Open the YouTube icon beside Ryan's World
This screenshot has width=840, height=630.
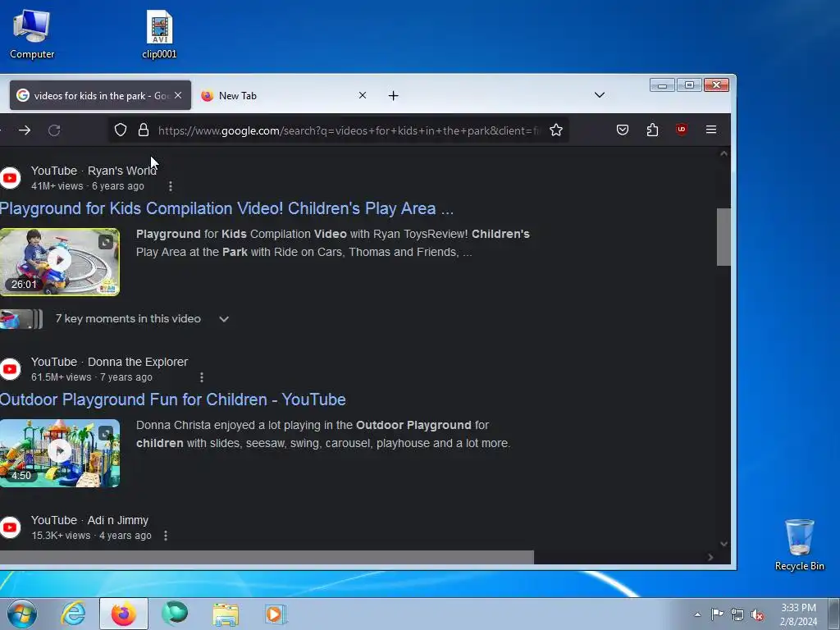pyautogui.click(x=10, y=178)
